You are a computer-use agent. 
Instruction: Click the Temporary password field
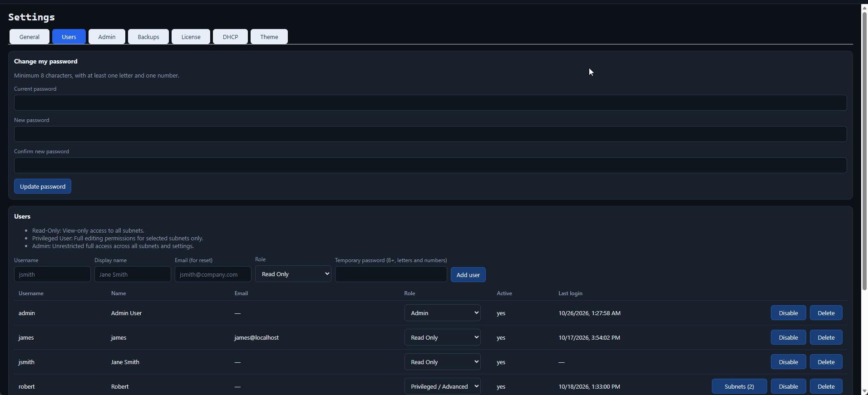pos(391,274)
